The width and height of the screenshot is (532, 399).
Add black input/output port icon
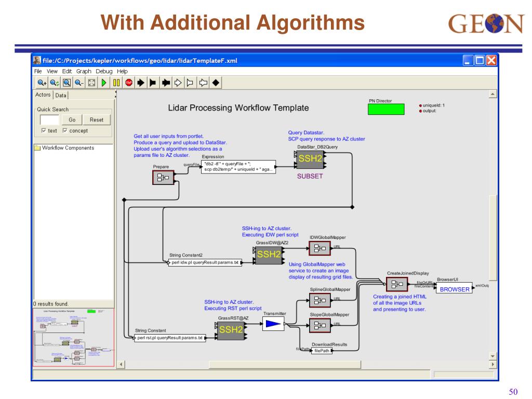(x=166, y=83)
